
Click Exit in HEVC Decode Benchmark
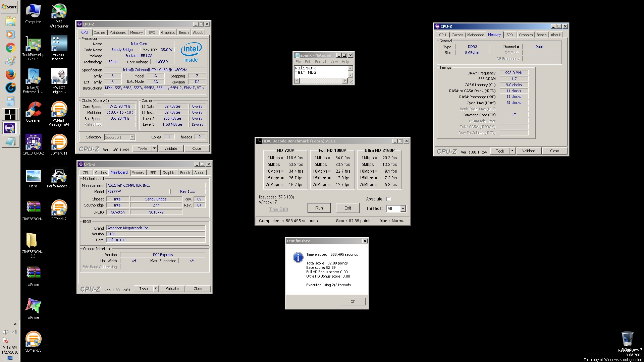pyautogui.click(x=347, y=208)
